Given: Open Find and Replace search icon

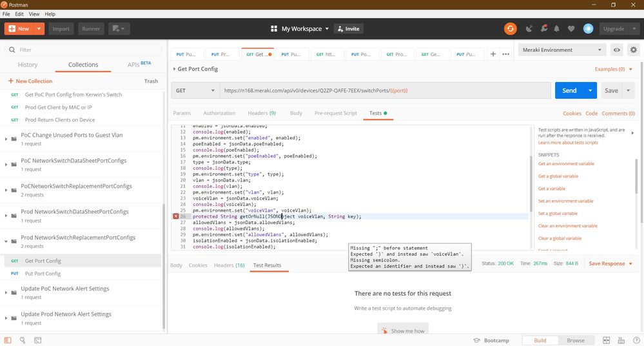Looking at the screenshot, I should click(x=23, y=340).
